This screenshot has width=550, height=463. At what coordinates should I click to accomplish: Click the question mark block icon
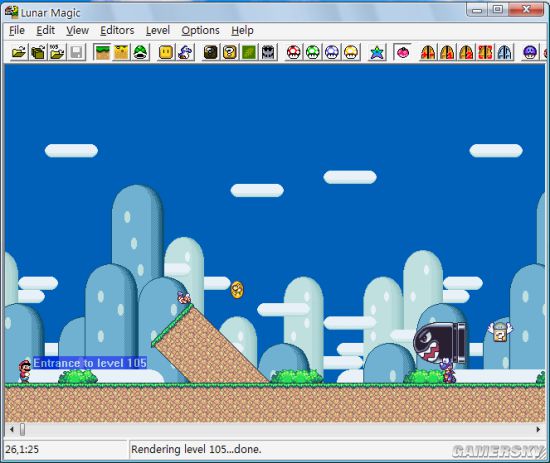(230, 52)
